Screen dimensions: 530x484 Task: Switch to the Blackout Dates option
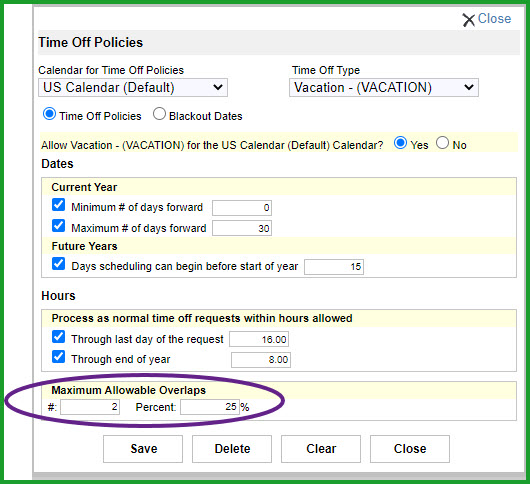coord(159,114)
